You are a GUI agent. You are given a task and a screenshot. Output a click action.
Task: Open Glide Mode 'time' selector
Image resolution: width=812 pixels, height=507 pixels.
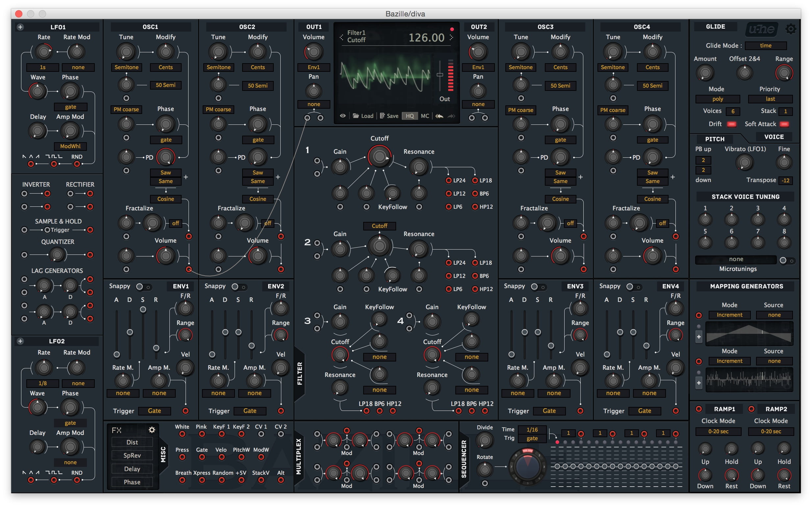[765, 46]
